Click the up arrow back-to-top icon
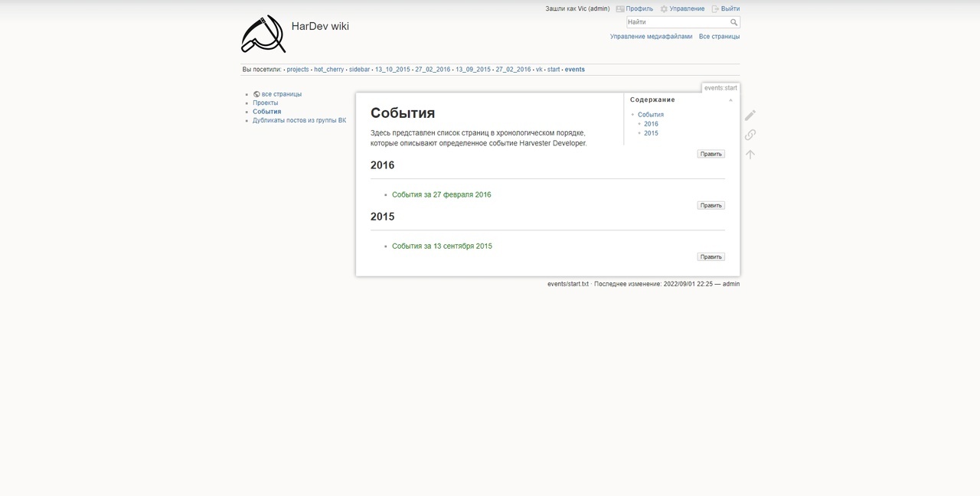The height and width of the screenshot is (496, 980). [750, 154]
